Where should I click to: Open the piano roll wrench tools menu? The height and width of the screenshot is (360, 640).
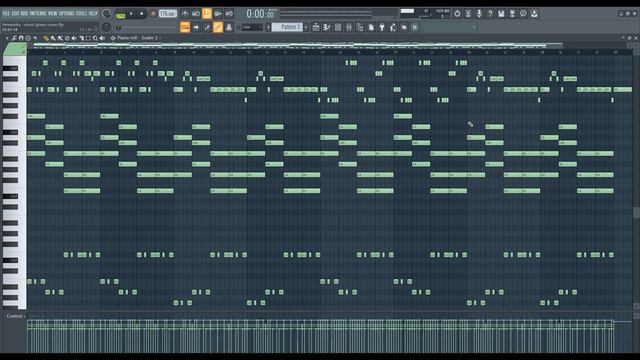14,38
